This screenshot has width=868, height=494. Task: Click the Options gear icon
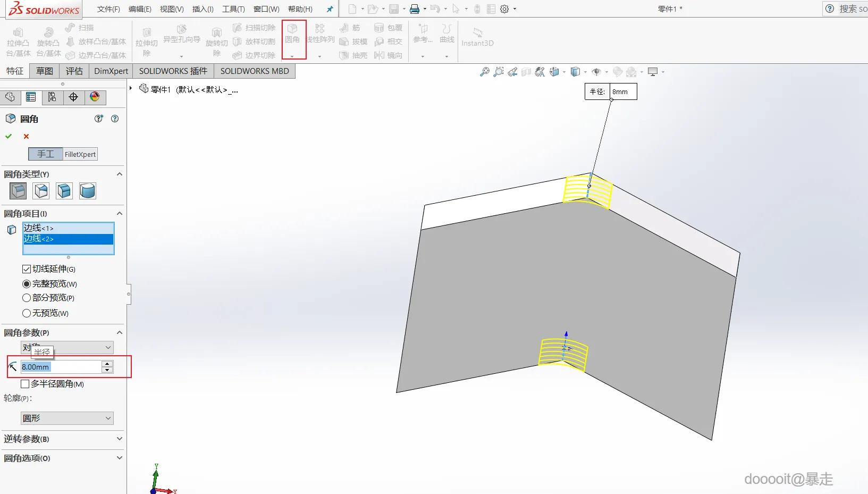tap(505, 9)
